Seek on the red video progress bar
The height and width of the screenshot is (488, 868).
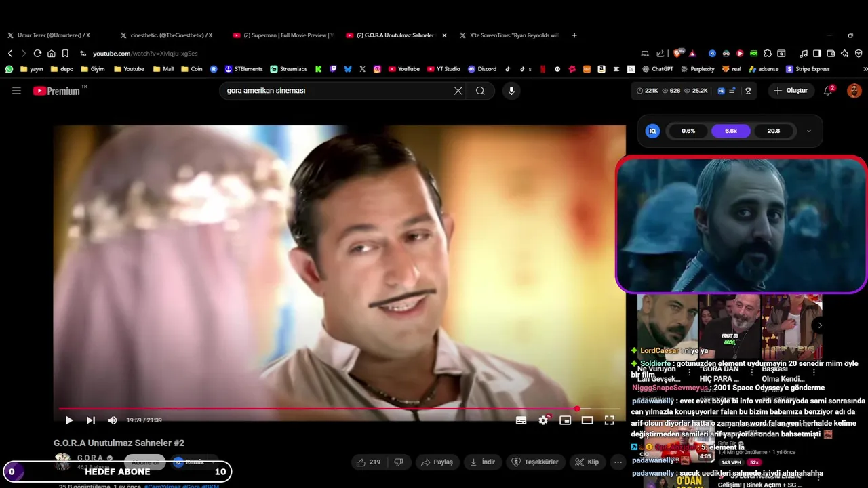click(339, 409)
